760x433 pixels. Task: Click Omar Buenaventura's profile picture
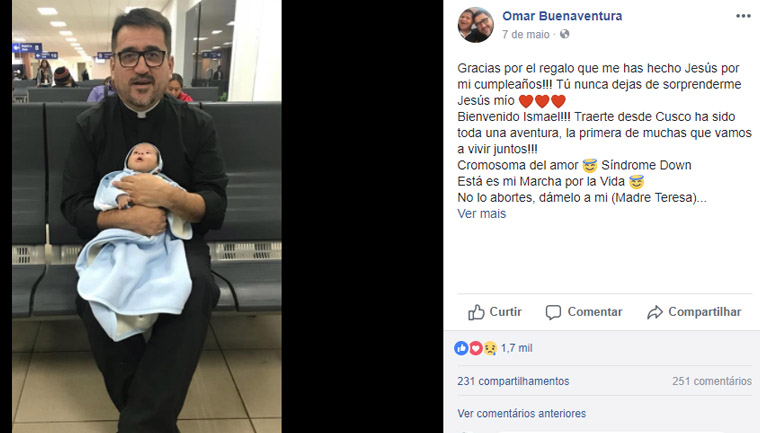(x=475, y=25)
